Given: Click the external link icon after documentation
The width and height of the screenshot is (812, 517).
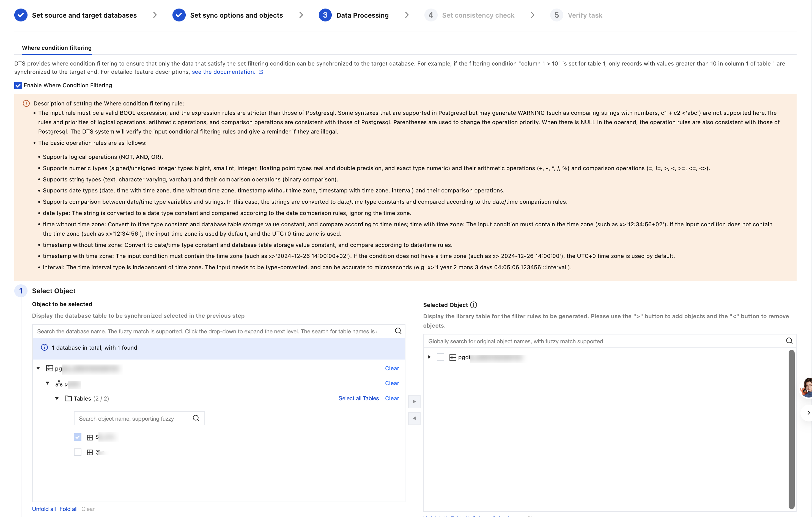Looking at the screenshot, I should [261, 72].
